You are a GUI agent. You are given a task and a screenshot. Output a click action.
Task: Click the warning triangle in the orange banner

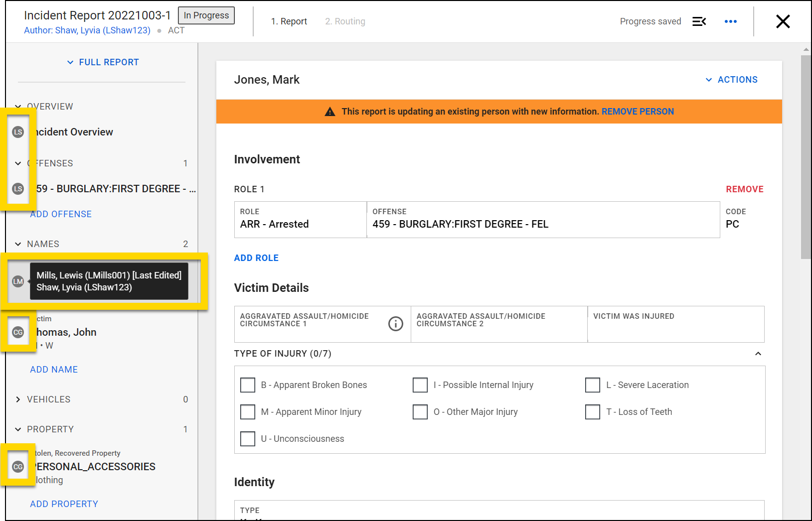(x=329, y=112)
